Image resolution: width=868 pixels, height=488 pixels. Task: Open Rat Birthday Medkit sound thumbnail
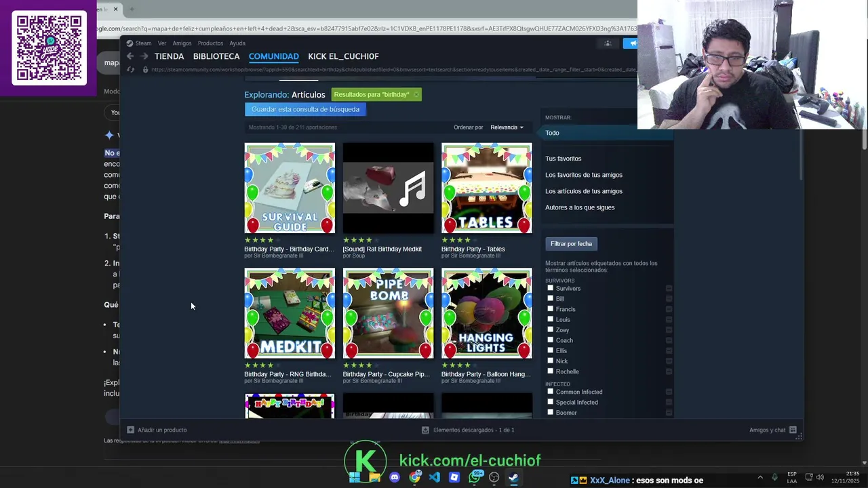coord(388,188)
